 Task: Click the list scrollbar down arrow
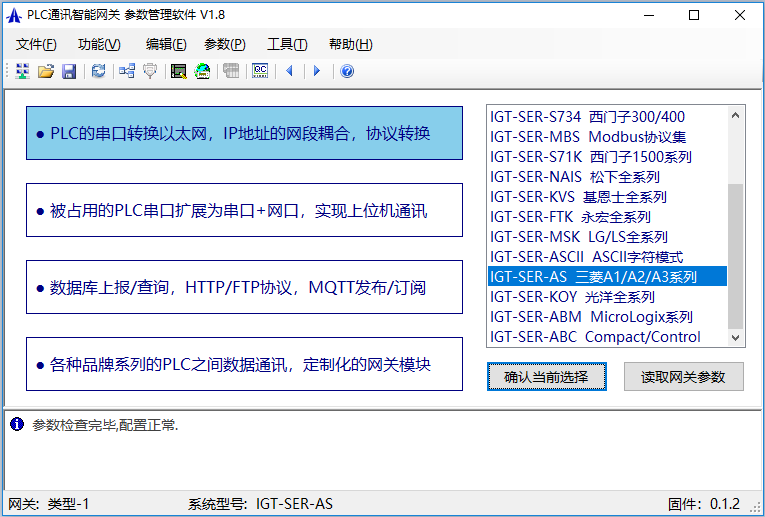click(736, 337)
